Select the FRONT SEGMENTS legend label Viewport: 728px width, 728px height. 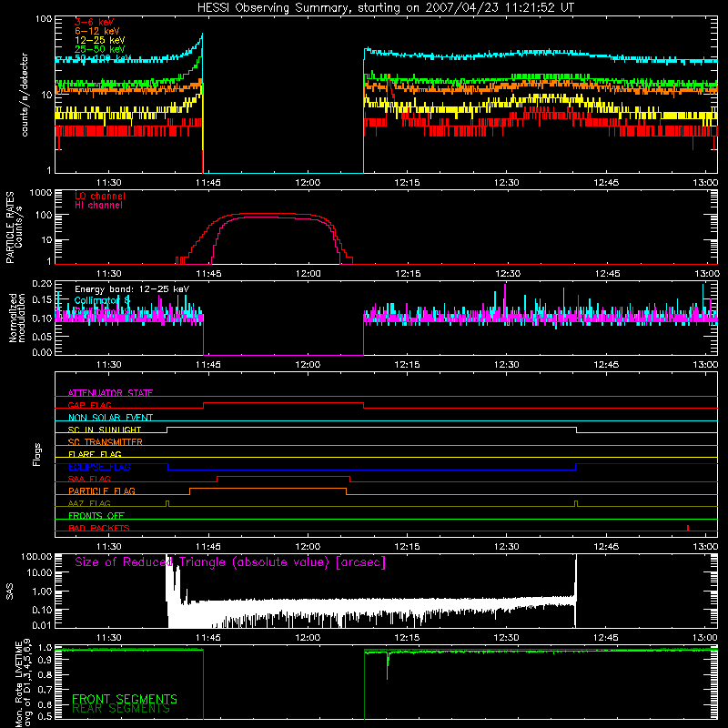pyautogui.click(x=125, y=699)
